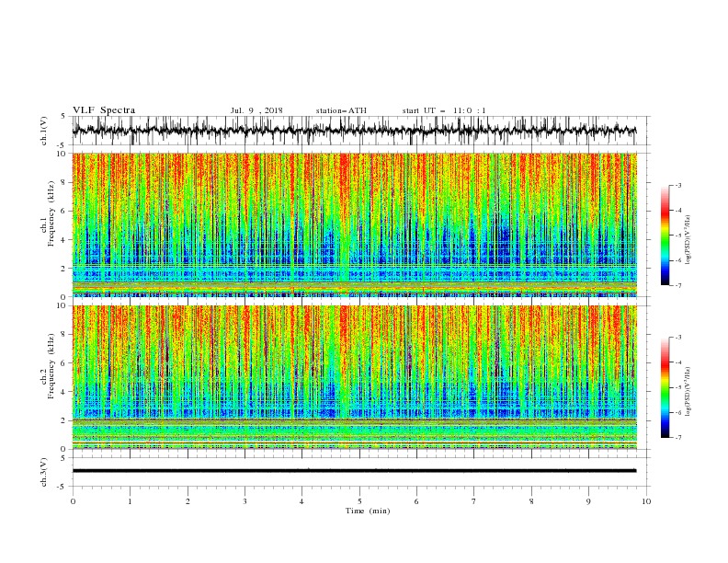The height and width of the screenshot is (563, 728).
Task: Click the ch.3(V) axis label
Action: tap(44, 472)
